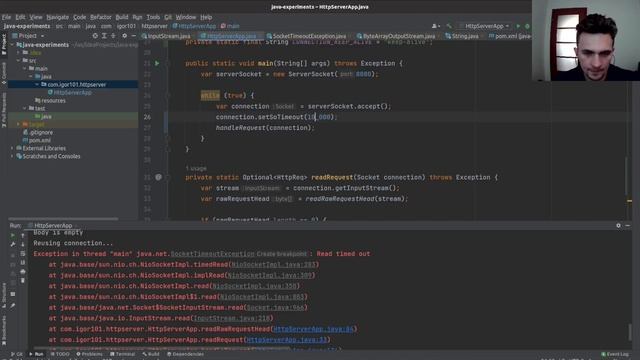This screenshot has width=640, height=360.
Task: Click Clear All trash icon in Run console
Action: pyautogui.click(x=22, y=281)
